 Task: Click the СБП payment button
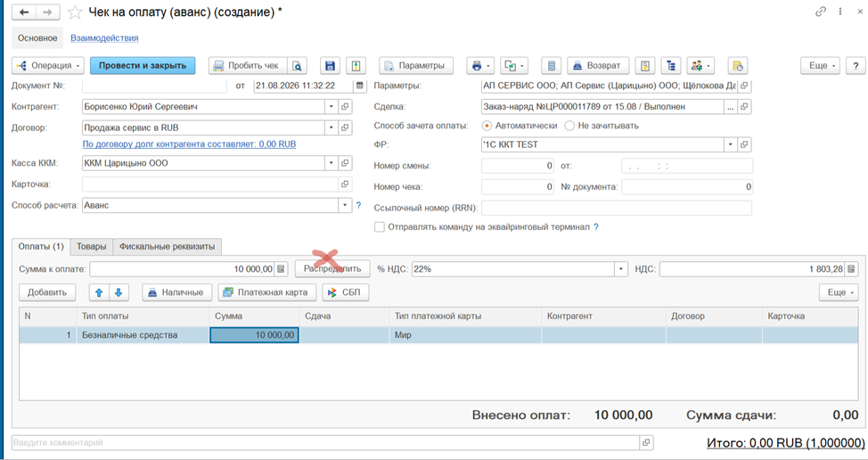pyautogui.click(x=346, y=292)
